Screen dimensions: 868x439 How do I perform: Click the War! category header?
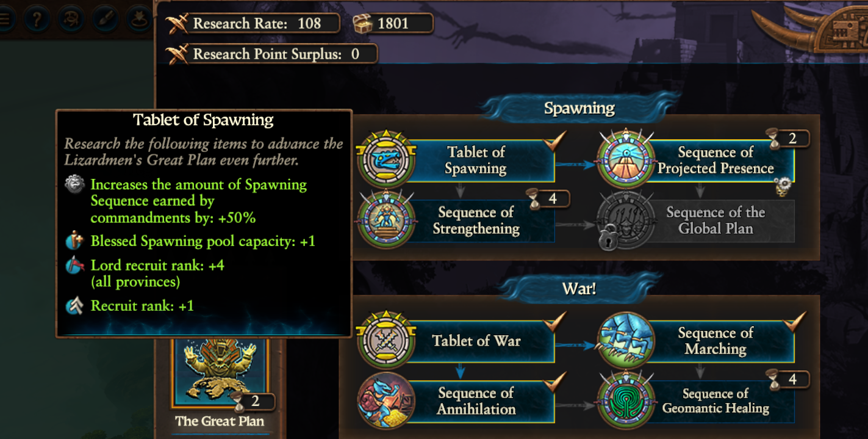pos(579,288)
